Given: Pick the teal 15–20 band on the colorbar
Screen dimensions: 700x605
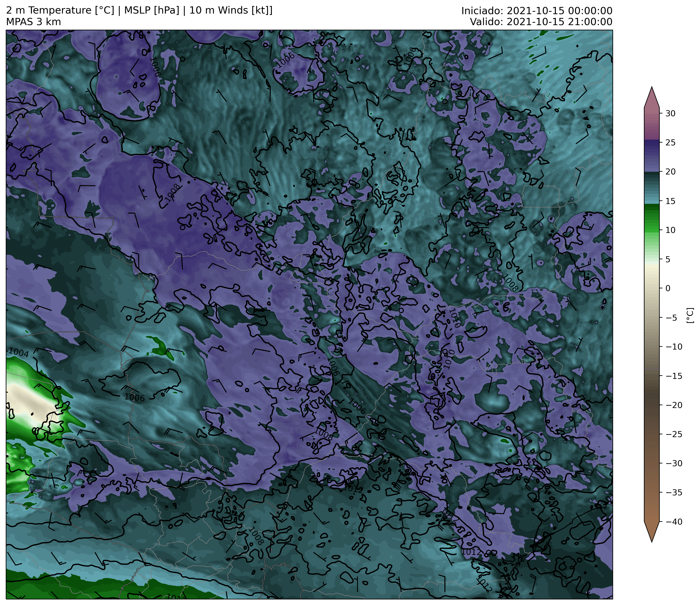Looking at the screenshot, I should (652, 188).
